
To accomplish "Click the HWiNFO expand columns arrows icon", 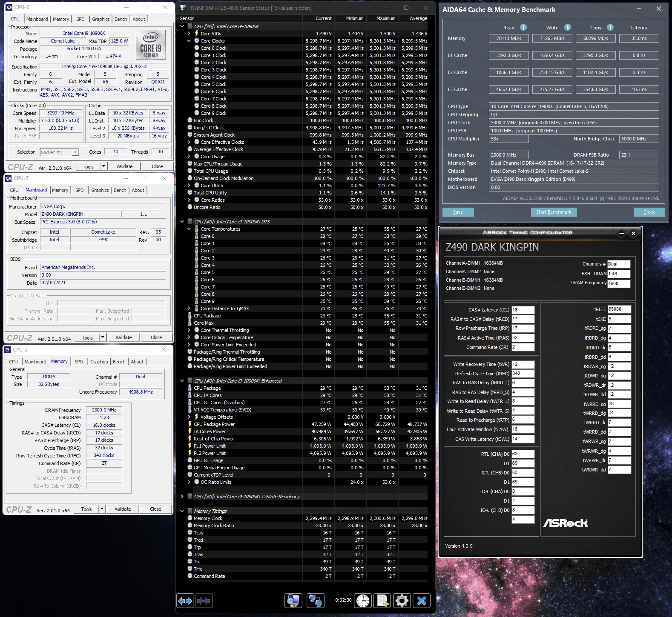I will pos(185,601).
